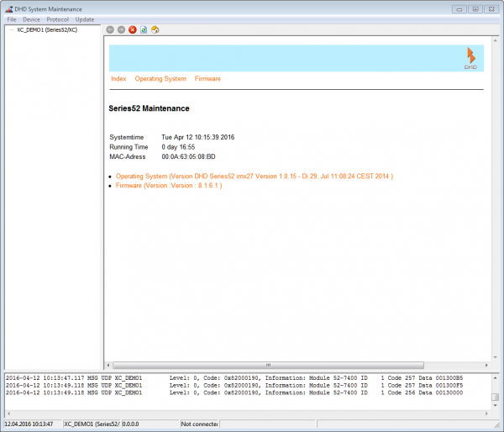Click the DHD logo in the banner

tap(470, 57)
